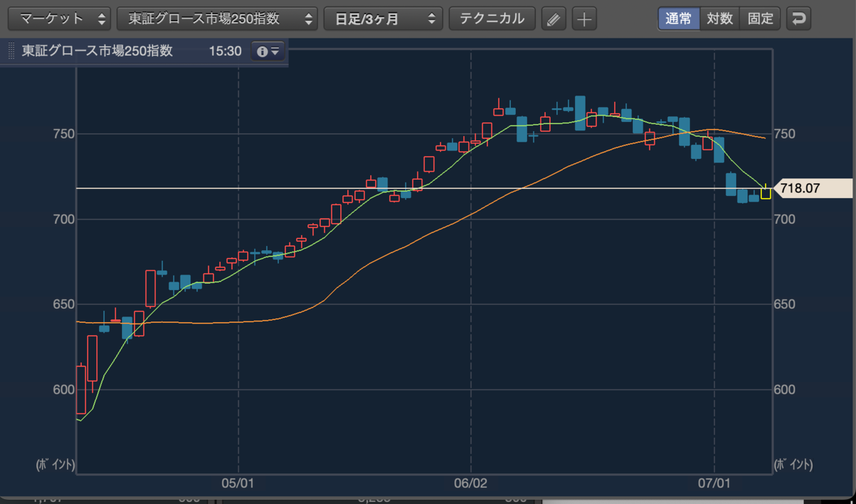Viewport: 856px width, 504px height.
Task: Select the 通常 scale mode
Action: [678, 19]
